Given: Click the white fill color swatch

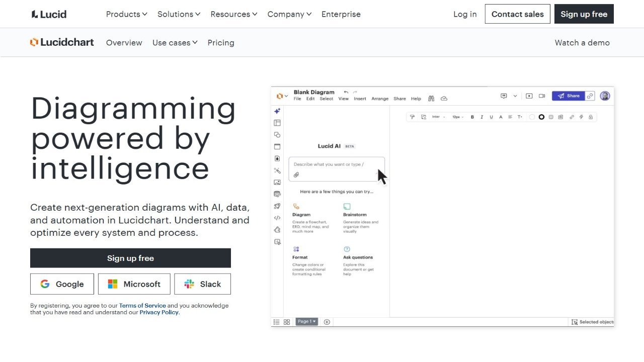Looking at the screenshot, I should 532,117.
